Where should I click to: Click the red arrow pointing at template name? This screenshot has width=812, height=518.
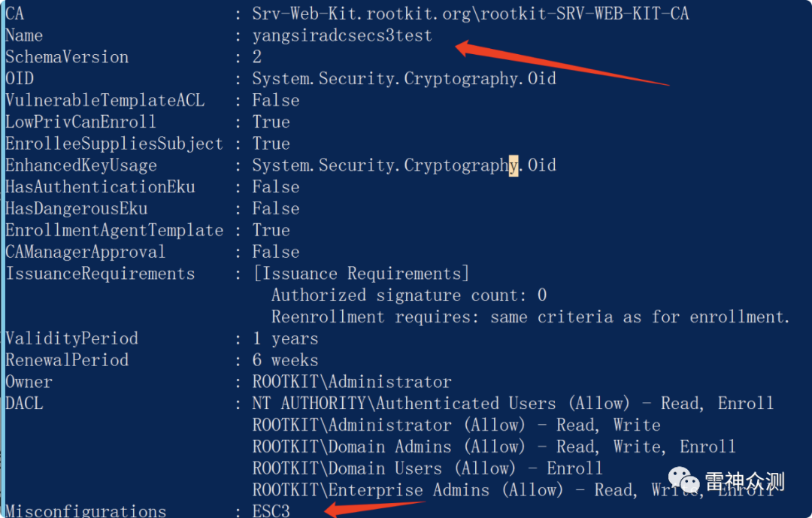tap(562, 62)
